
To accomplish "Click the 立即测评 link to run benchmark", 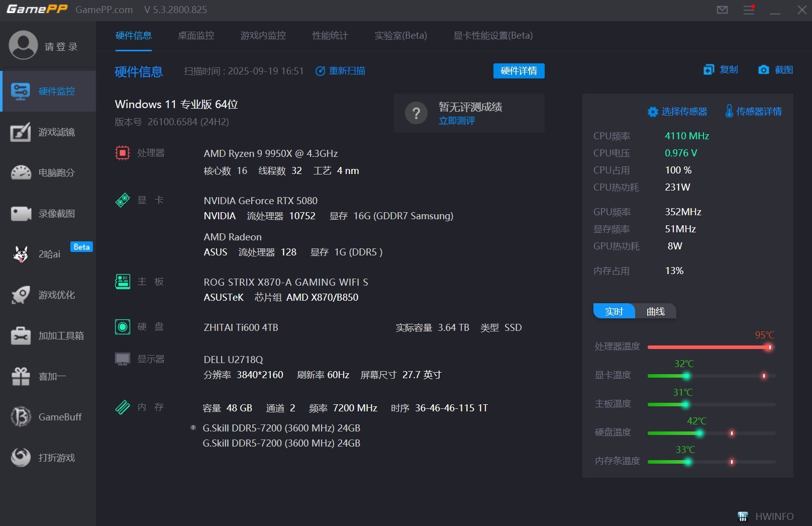I will coord(456,121).
